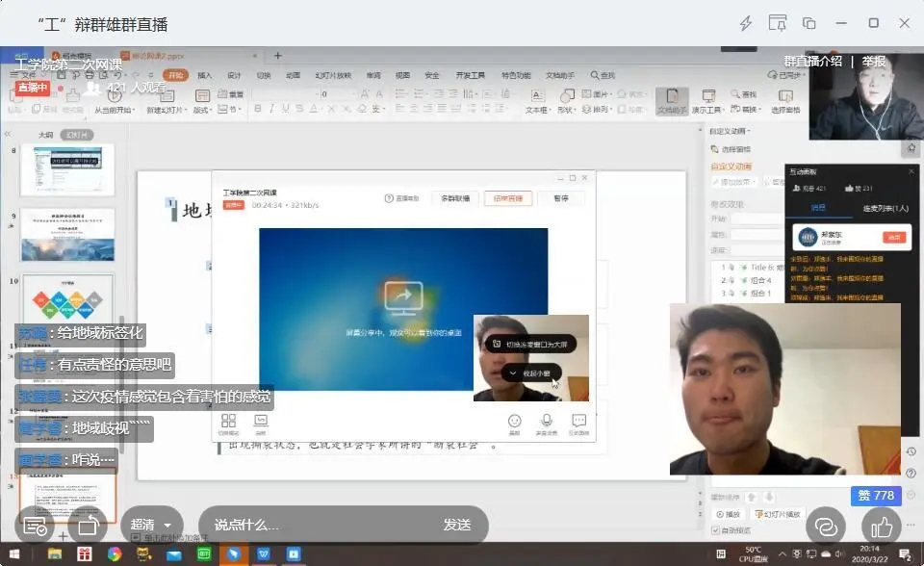924x566 pixels.
Task: Tap the thumbs-up like button in the stream viewer
Action: click(883, 527)
